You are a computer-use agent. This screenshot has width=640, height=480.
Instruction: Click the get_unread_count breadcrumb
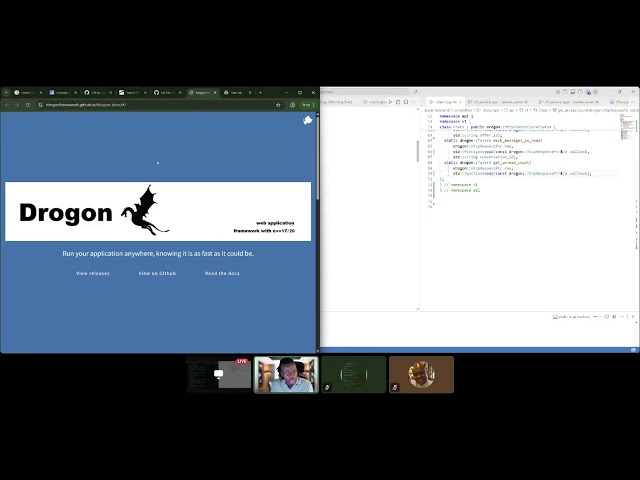595,110
